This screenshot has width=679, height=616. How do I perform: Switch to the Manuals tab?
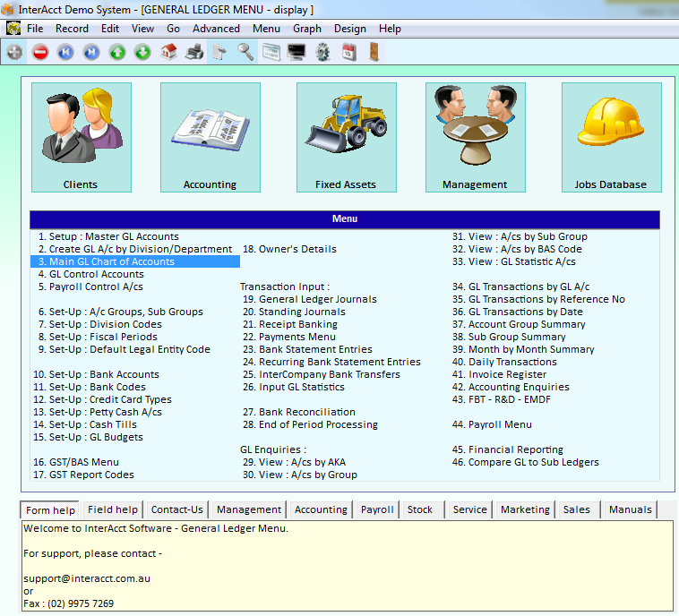pos(630,509)
